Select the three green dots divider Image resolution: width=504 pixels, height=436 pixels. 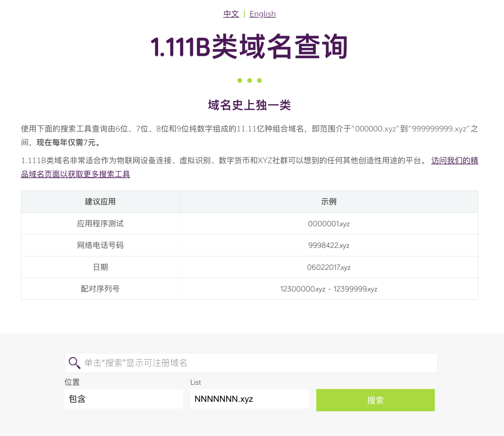250,80
